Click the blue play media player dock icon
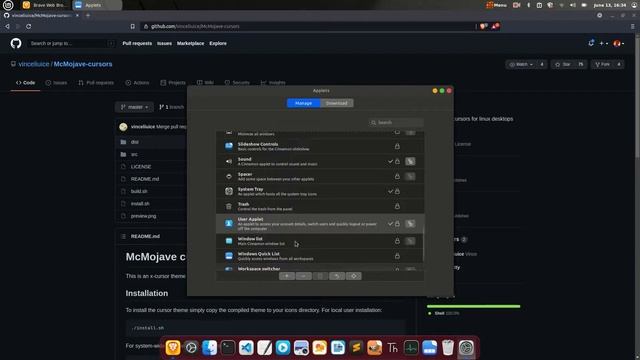Image resolution: width=640 pixels, height=360 pixels. click(x=283, y=348)
